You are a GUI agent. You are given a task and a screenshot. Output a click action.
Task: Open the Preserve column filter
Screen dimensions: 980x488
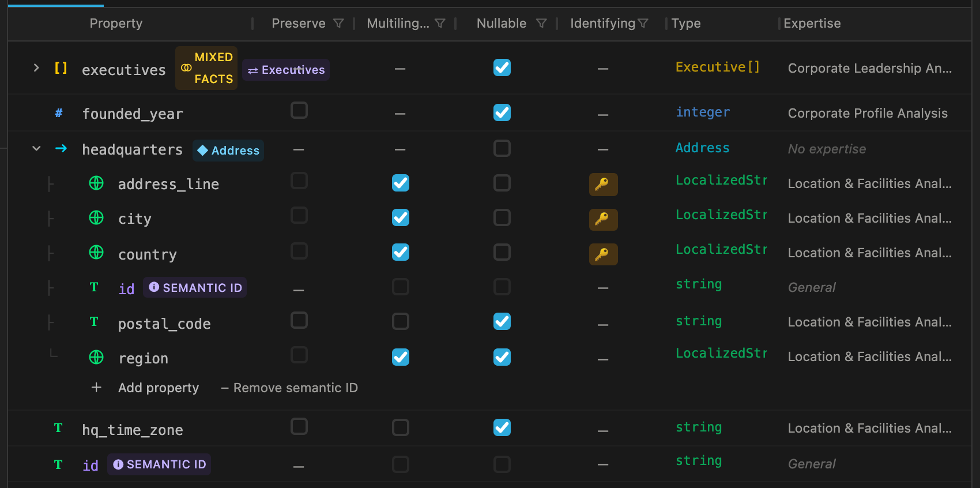coord(339,24)
